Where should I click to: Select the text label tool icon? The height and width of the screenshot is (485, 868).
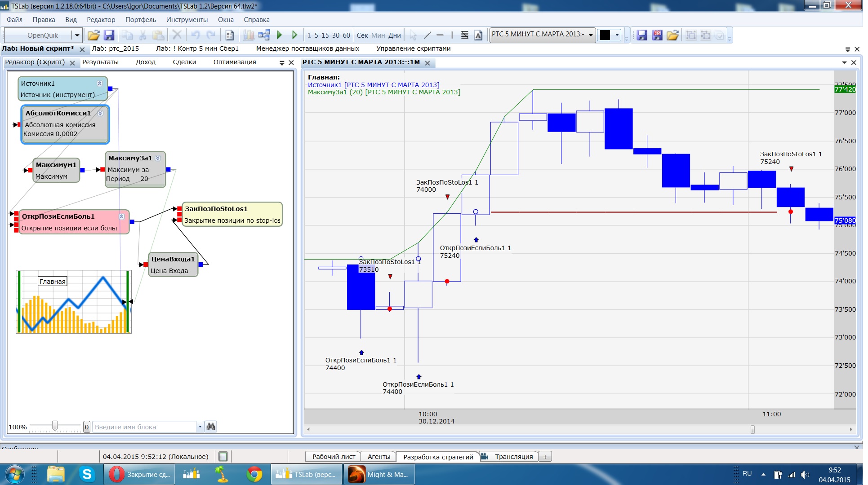(x=478, y=35)
